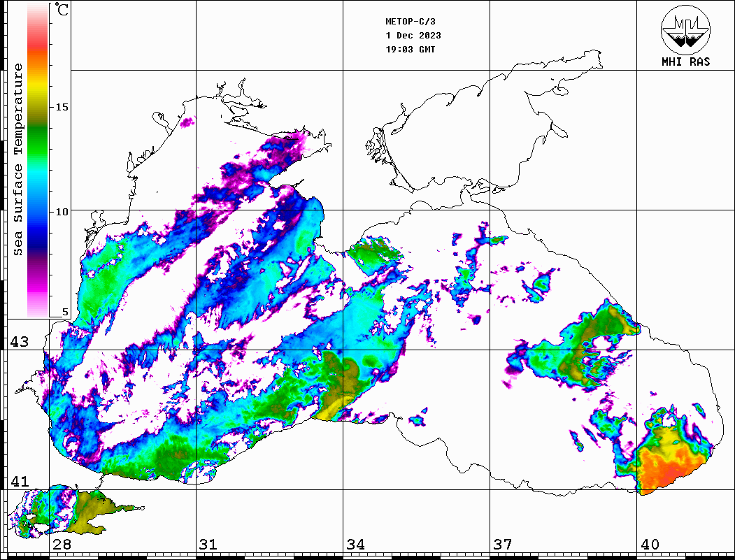
Task: Select the METOP-C/3 satellite label
Action: click(x=410, y=22)
